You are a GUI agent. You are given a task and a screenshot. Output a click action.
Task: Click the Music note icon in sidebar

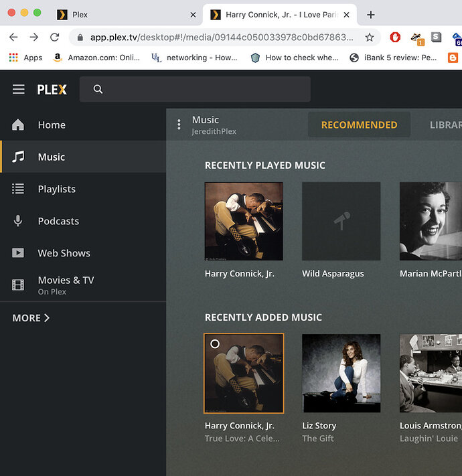tap(18, 157)
